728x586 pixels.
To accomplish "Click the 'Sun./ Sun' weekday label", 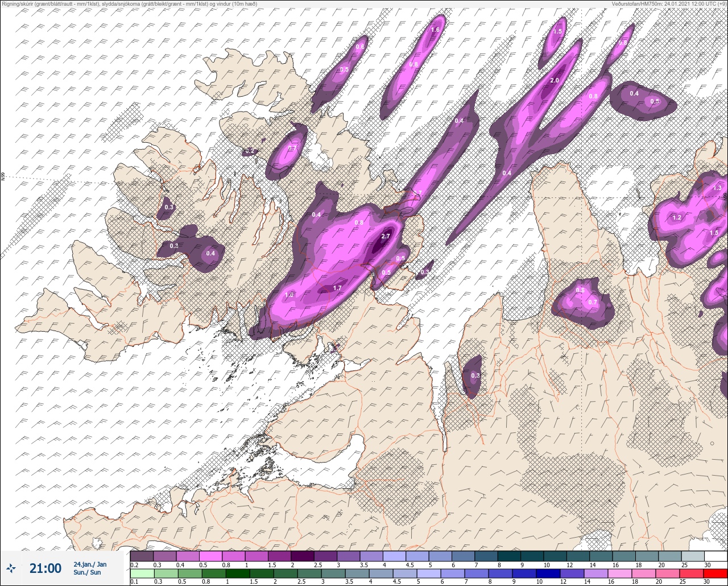I will [x=87, y=572].
